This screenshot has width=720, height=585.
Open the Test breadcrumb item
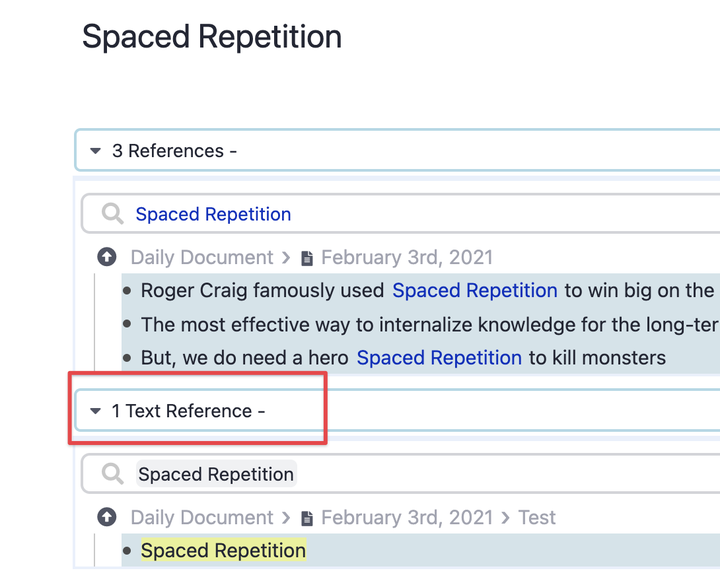point(537,518)
